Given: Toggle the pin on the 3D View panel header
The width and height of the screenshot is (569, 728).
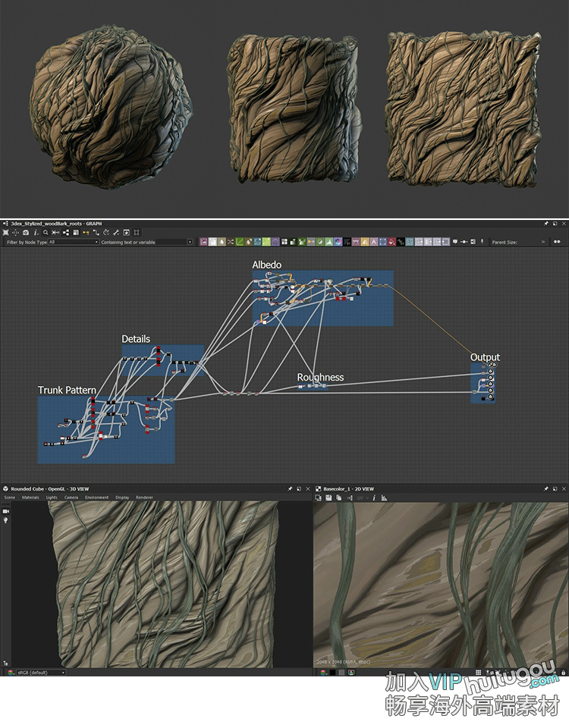Looking at the screenshot, I should (290, 489).
